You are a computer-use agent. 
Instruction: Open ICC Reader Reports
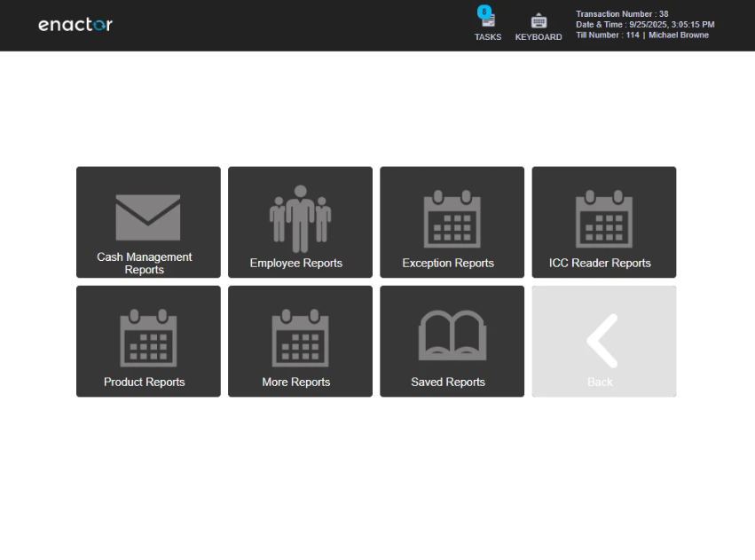[x=603, y=222]
